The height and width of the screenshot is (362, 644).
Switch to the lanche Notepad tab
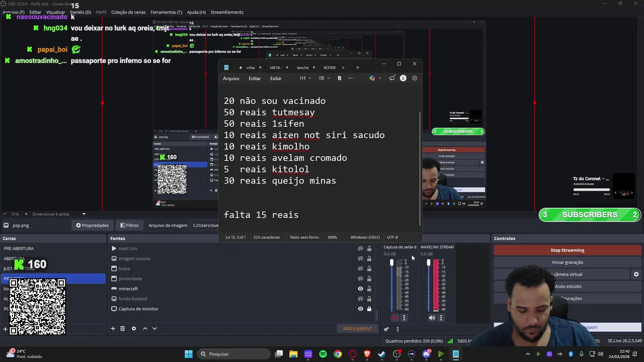pos(302,67)
